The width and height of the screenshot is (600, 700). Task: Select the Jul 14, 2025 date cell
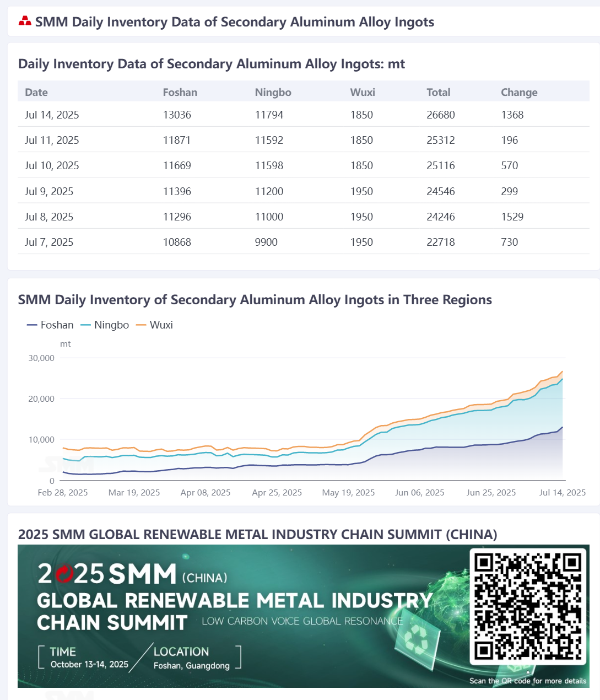(x=52, y=115)
